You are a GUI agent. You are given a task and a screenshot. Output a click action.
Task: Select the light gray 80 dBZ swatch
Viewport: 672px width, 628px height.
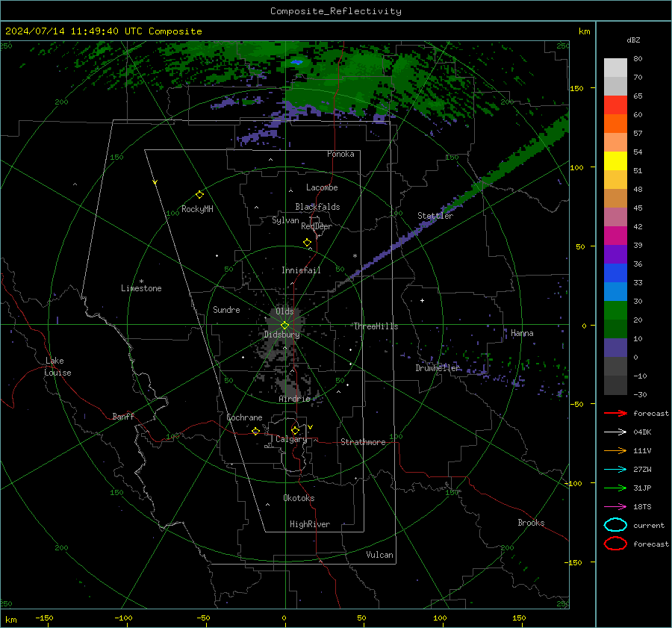pos(615,67)
